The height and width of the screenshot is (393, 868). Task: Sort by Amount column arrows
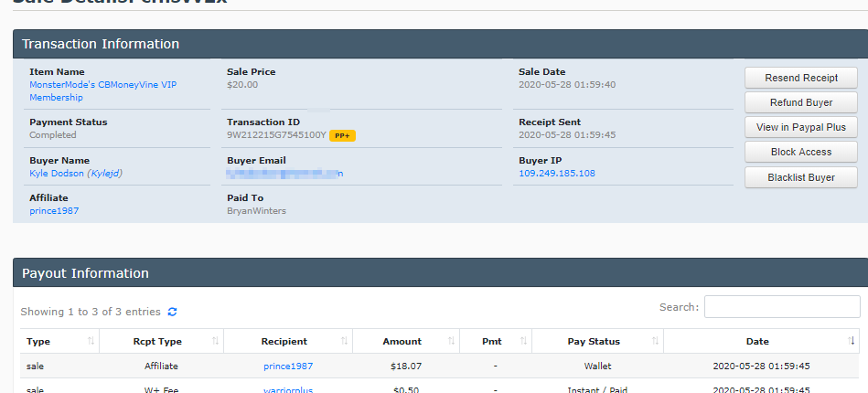[451, 341]
